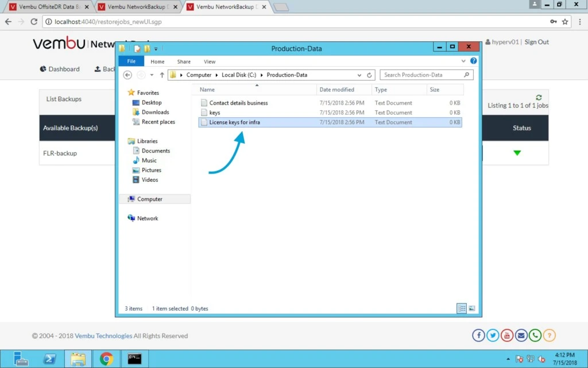Image resolution: width=588 pixels, height=368 pixels.
Task: Open Vembu YouTube social icon
Action: 506,335
